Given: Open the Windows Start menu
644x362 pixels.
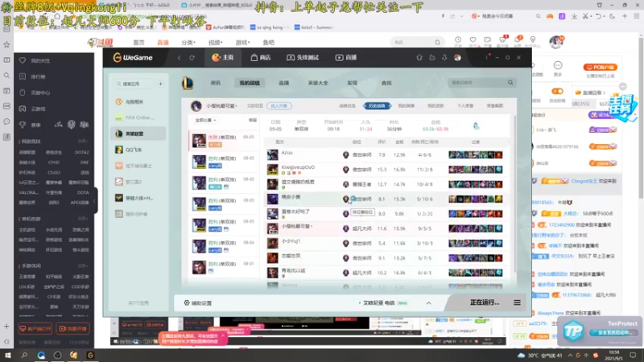Looking at the screenshot, I should (8, 355).
